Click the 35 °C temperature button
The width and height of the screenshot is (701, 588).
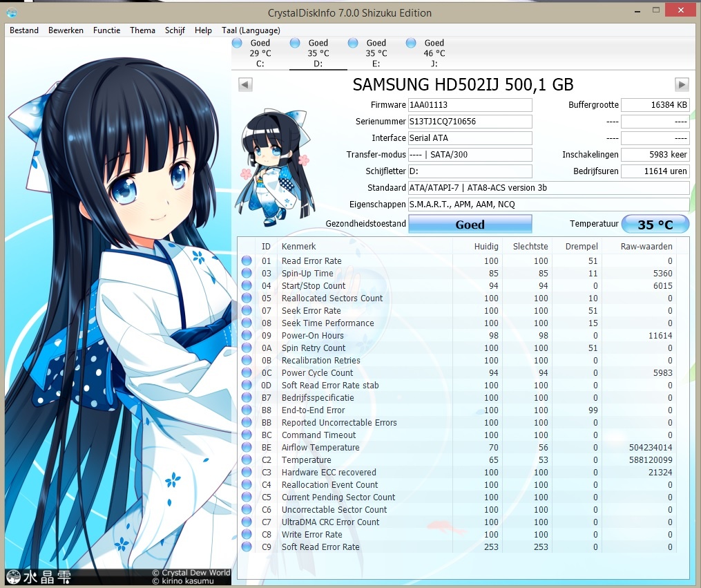655,224
